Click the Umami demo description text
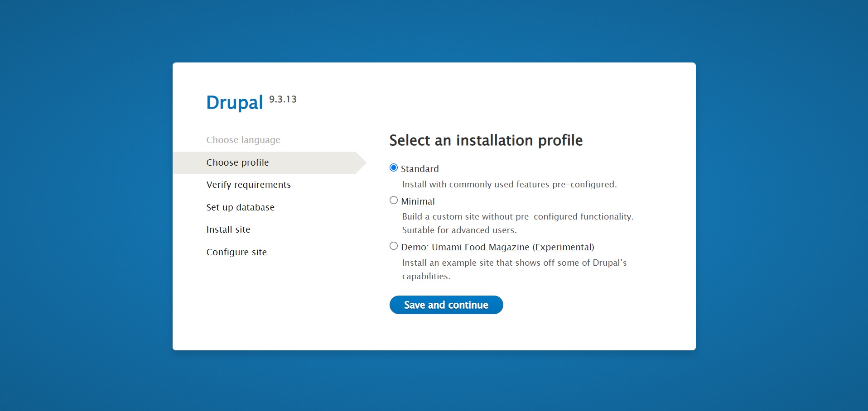This screenshot has width=868, height=411. (515, 269)
